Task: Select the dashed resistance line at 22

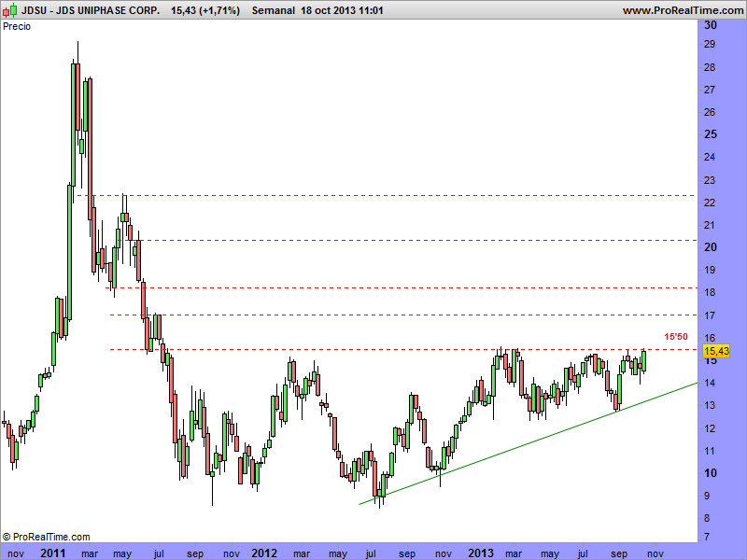Action: 387,195
